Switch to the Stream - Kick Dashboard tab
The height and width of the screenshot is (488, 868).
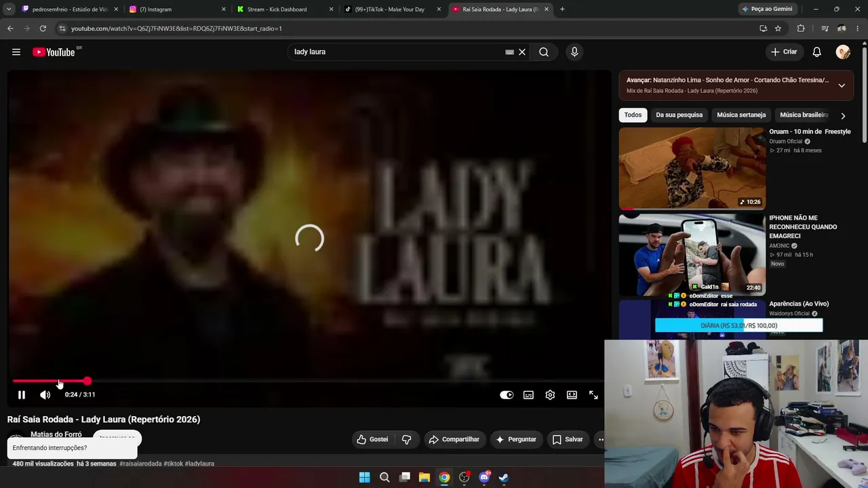[285, 9]
